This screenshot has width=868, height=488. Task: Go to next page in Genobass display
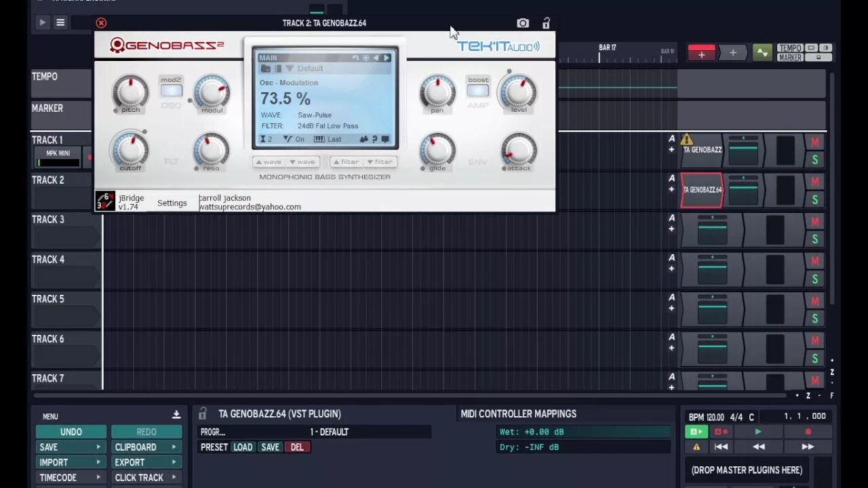[387, 58]
